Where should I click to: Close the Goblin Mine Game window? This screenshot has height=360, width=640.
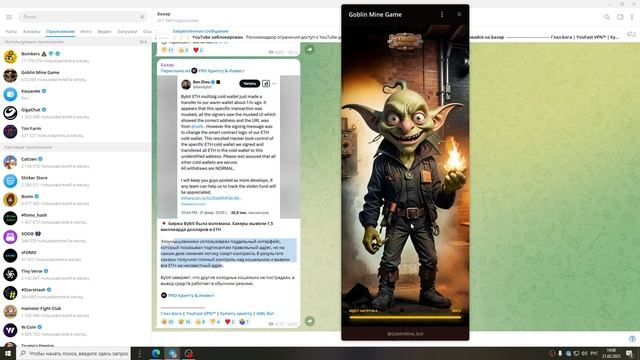click(x=459, y=14)
